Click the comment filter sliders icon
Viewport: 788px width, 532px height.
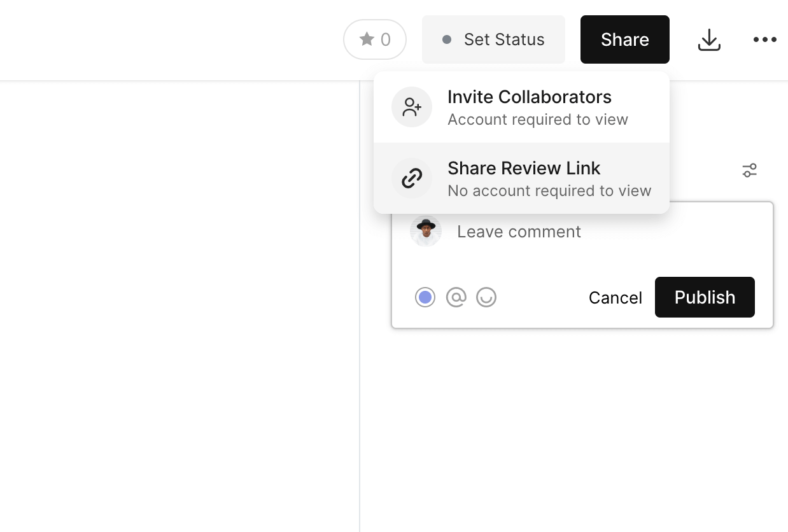[x=749, y=171]
